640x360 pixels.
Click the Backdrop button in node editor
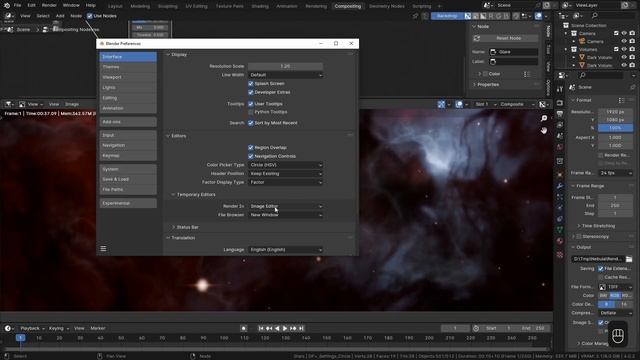pyautogui.click(x=447, y=16)
